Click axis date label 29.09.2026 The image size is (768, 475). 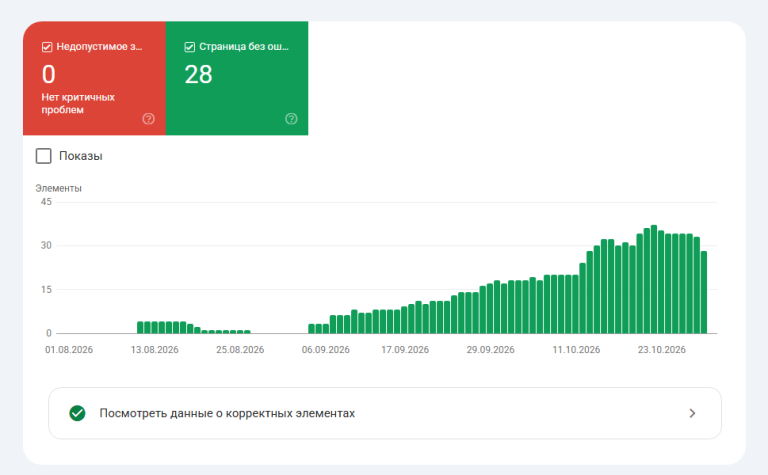click(x=490, y=350)
